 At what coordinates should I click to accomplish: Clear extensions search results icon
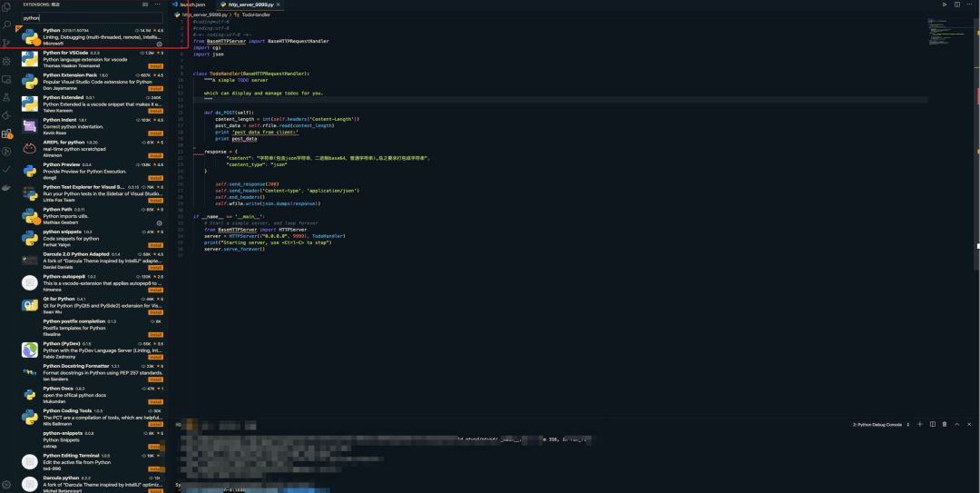145,5
